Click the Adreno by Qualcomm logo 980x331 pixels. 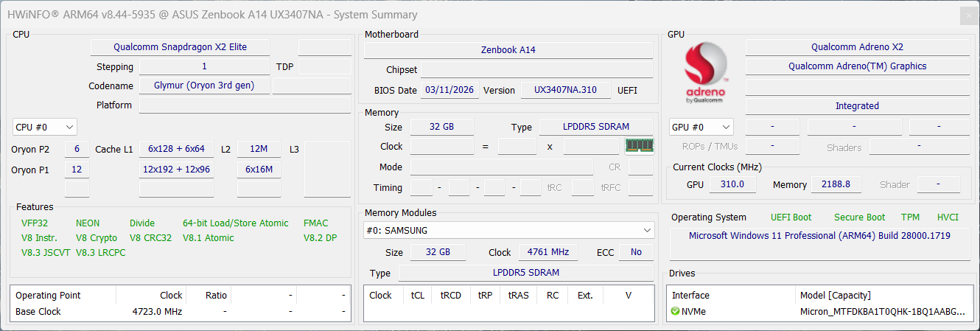tap(706, 74)
